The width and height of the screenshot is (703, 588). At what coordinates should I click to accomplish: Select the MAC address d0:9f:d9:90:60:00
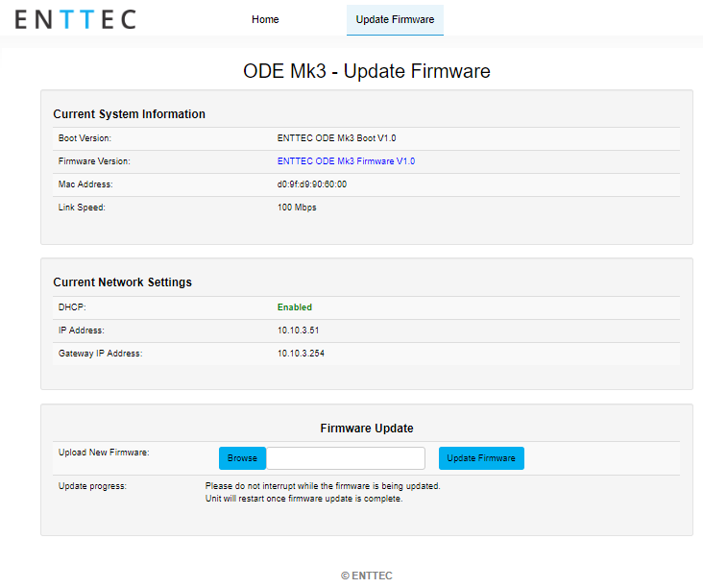(x=311, y=184)
